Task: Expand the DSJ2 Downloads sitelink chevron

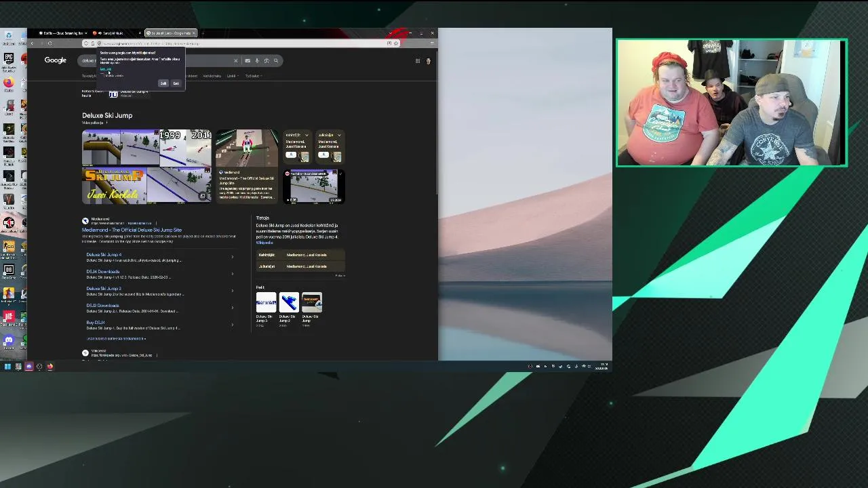Action: coord(233,308)
